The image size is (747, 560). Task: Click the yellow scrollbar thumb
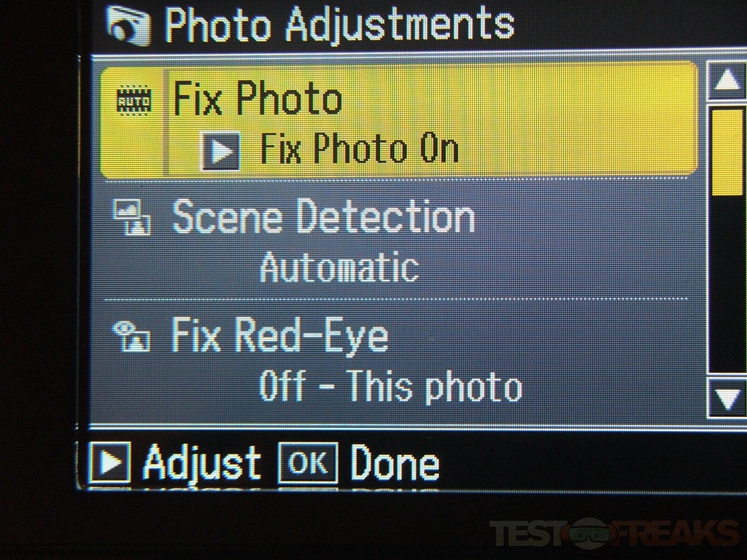[727, 152]
